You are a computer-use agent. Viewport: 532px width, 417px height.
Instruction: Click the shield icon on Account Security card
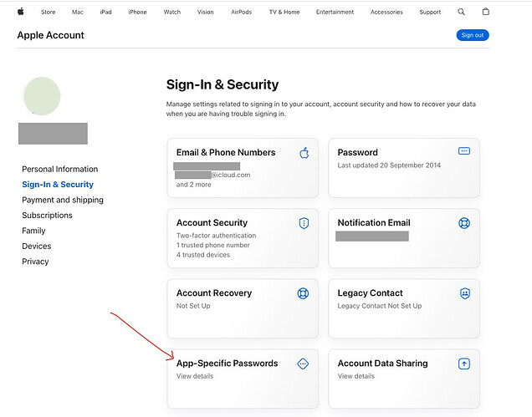click(304, 223)
